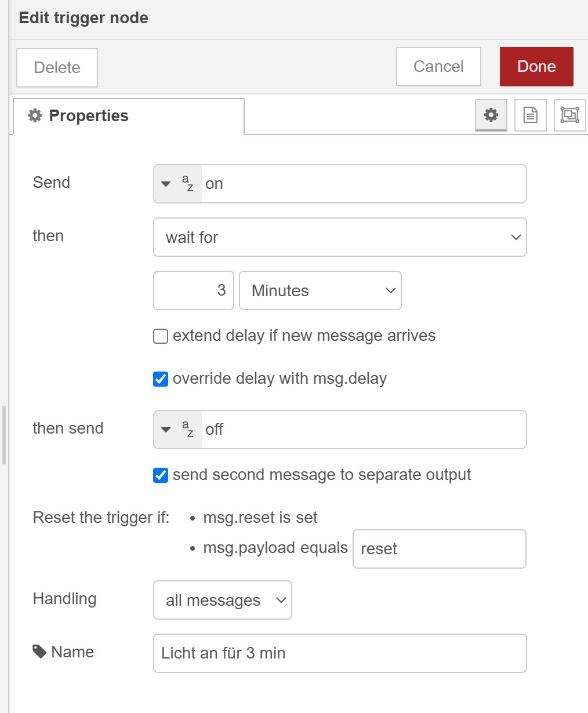The image size is (588, 713).
Task: Delete this trigger node
Action: tap(57, 68)
